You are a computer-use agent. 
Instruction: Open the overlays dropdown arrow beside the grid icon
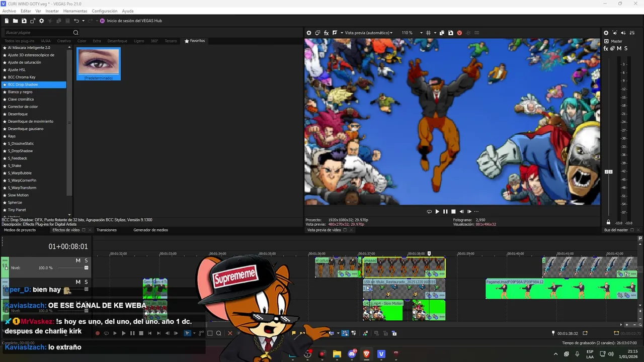coord(435,33)
